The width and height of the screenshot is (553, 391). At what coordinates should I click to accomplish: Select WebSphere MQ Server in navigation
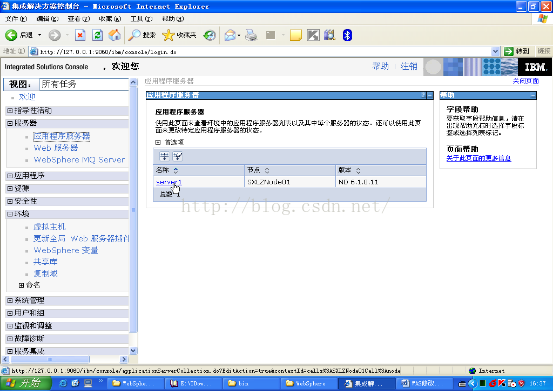79,160
